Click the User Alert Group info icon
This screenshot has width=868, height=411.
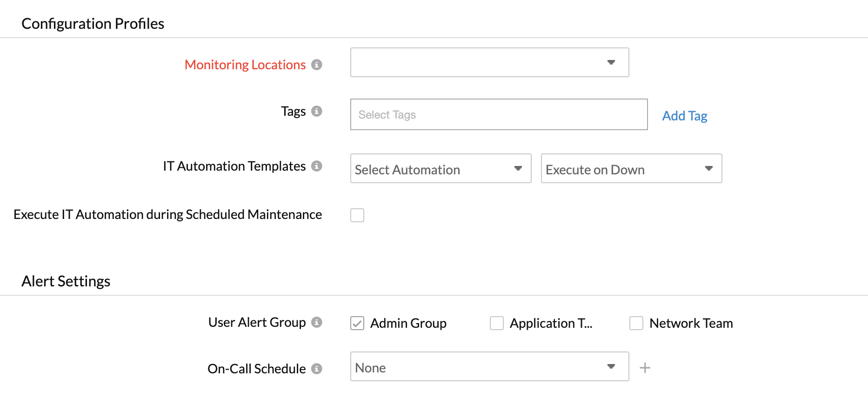tap(316, 322)
